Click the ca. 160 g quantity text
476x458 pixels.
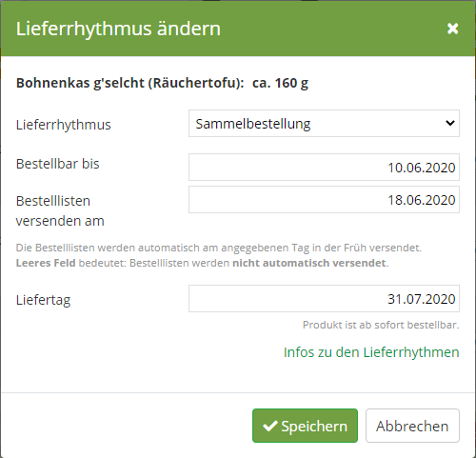coord(280,83)
